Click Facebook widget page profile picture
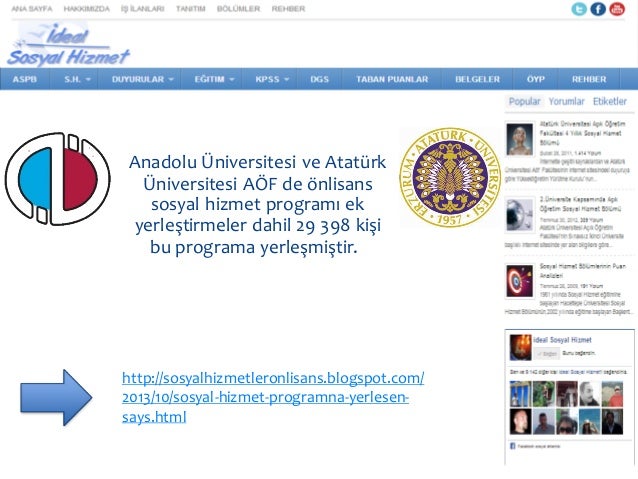This screenshot has width=638, height=479. 520,347
